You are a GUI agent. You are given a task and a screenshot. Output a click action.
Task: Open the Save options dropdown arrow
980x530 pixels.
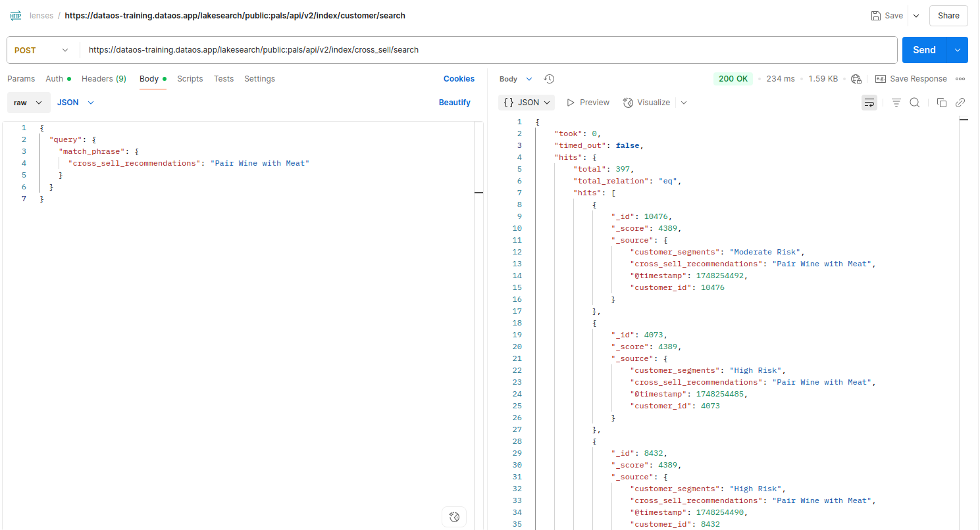[x=916, y=16]
